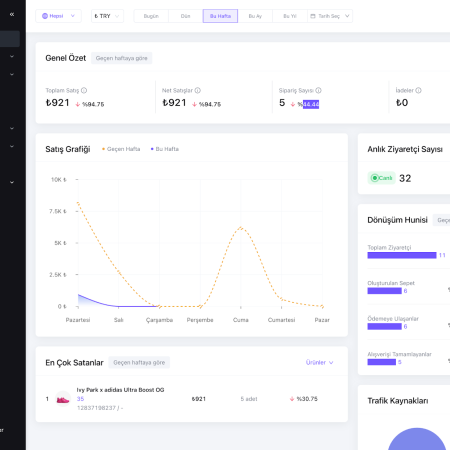Open the Ivy Park x adidas shoe thumbnail
This screenshot has width=450, height=450.
coord(63,399)
